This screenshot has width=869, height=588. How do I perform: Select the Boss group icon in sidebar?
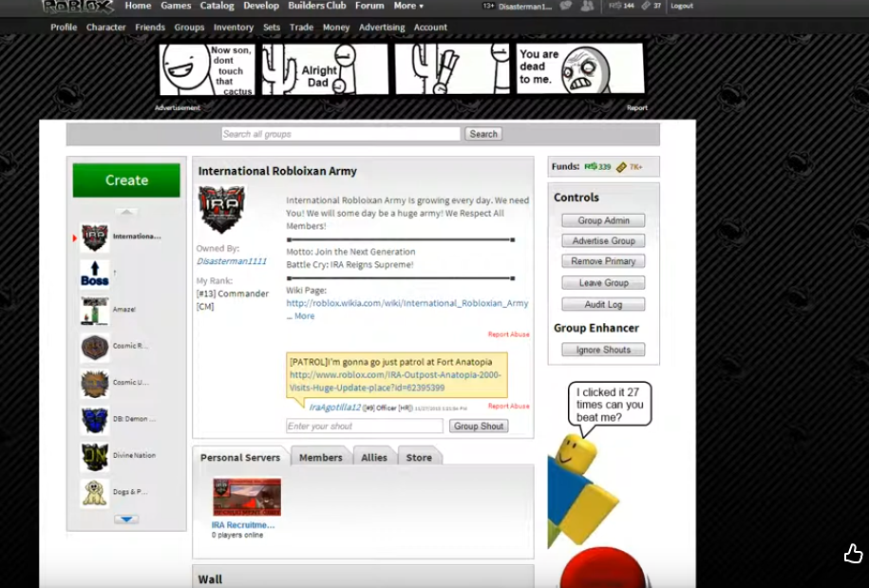pyautogui.click(x=95, y=274)
